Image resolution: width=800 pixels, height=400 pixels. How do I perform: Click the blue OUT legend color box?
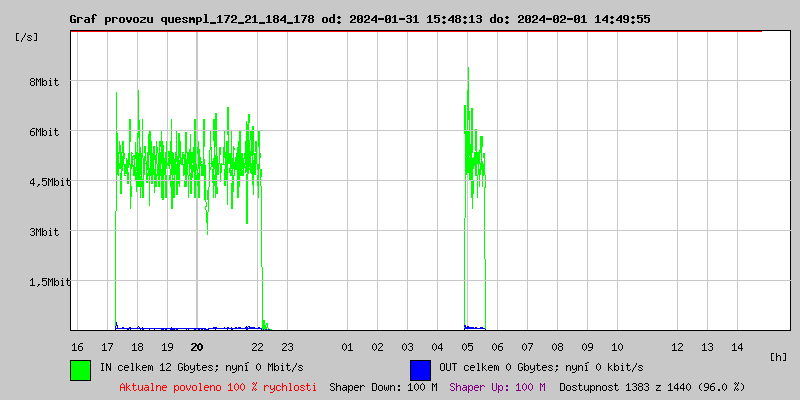click(x=420, y=369)
